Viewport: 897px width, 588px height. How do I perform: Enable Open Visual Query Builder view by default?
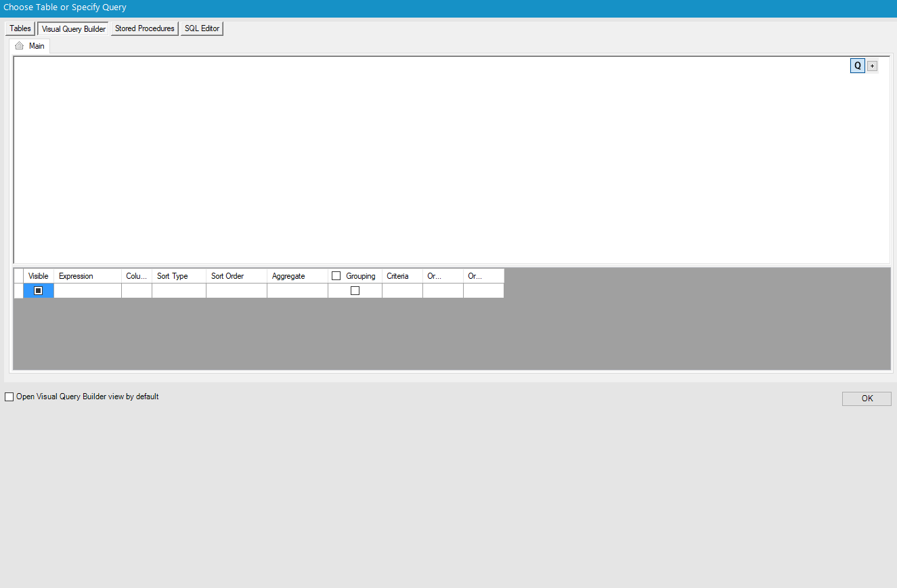click(9, 397)
